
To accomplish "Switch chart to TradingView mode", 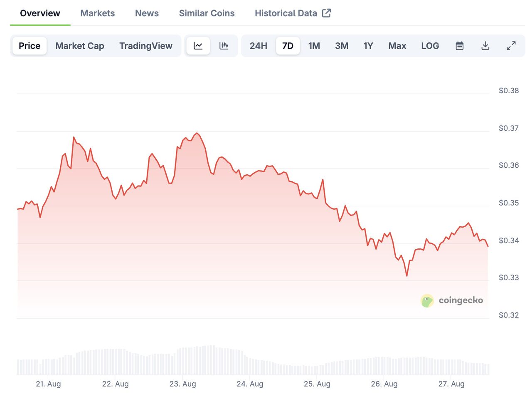I will point(146,46).
